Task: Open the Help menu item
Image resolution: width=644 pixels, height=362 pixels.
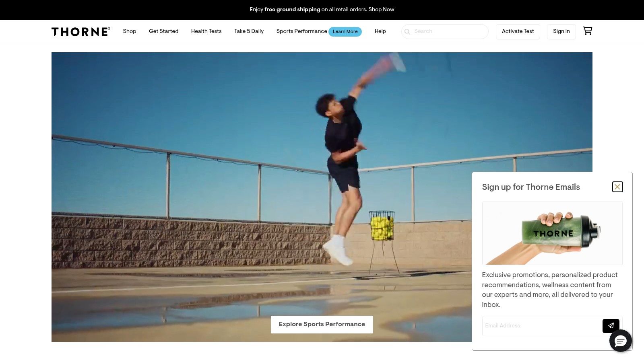Action: click(380, 31)
